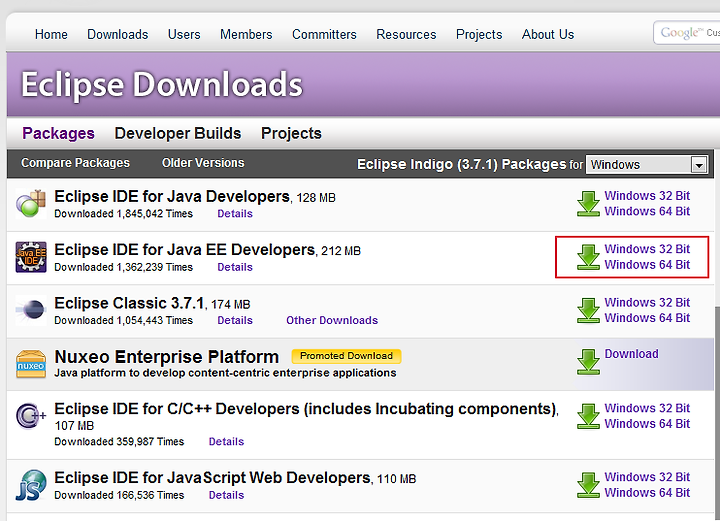Click the Eclipse IDE for Java Developers title
720x521 pixels.
pos(172,196)
